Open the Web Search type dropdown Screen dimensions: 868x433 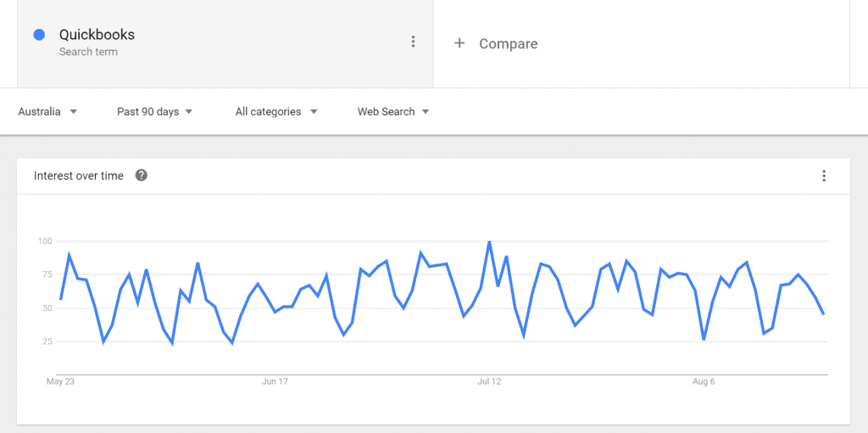pos(393,112)
